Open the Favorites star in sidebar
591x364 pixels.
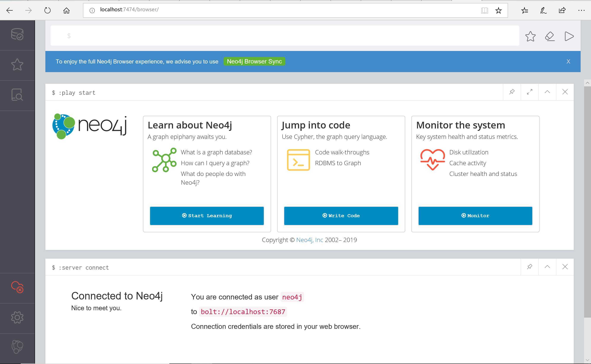tap(17, 65)
